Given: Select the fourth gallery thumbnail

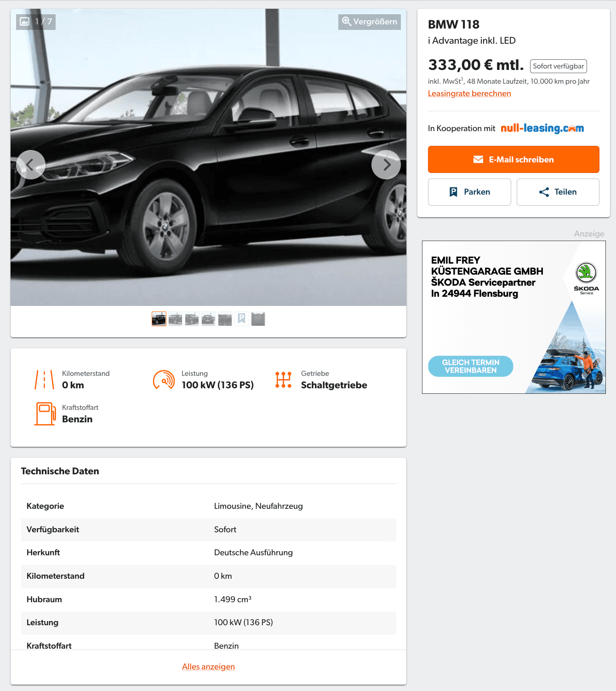Looking at the screenshot, I should 209,319.
